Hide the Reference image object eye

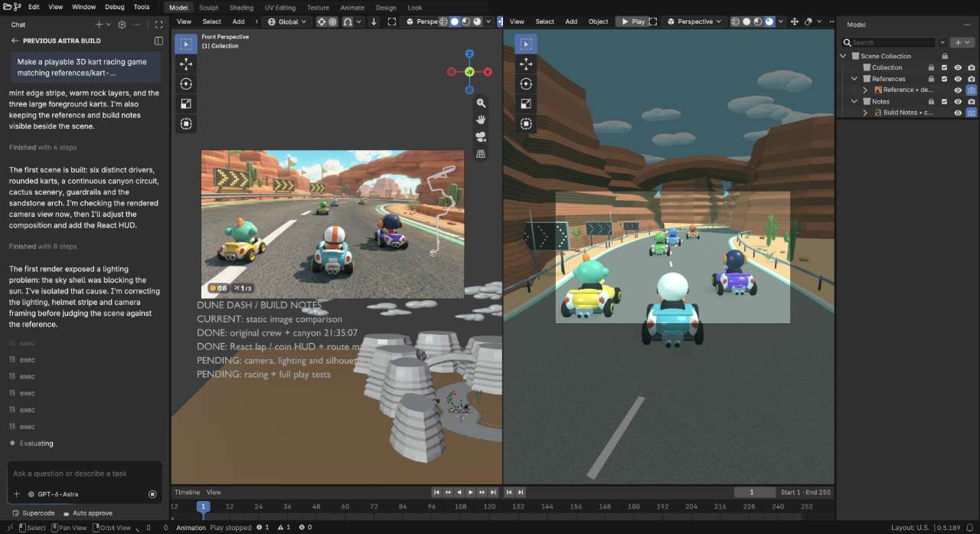tap(958, 90)
